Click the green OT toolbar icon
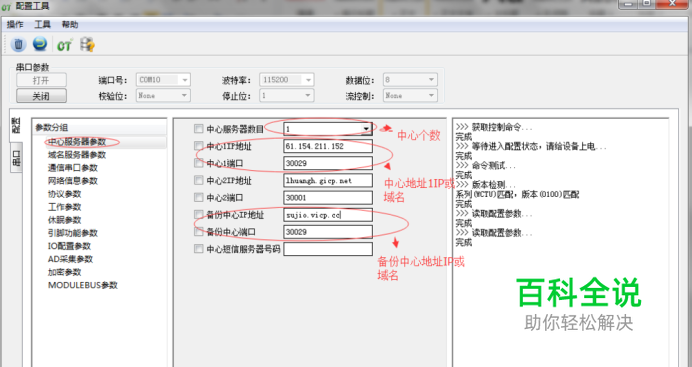This screenshot has height=367, width=692. [x=64, y=45]
